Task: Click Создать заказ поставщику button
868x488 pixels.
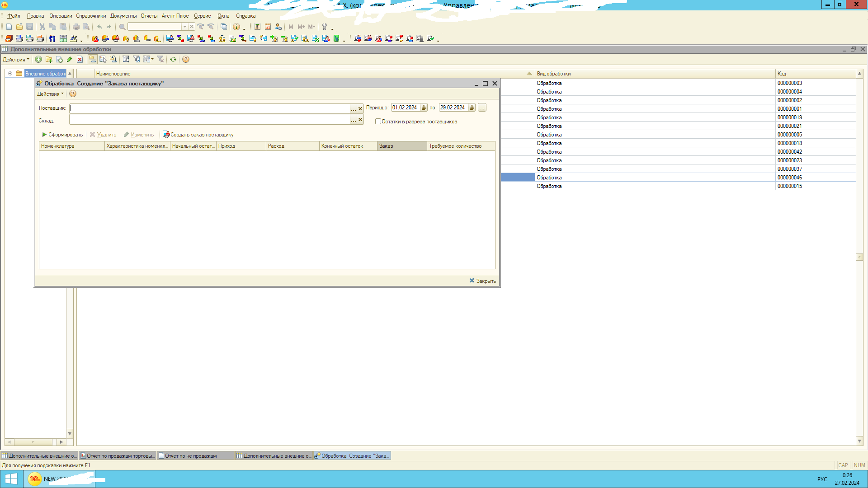Action: [x=198, y=135]
